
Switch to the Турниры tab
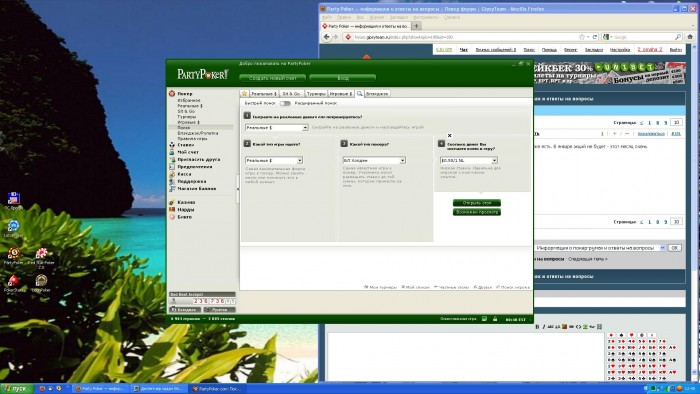click(x=316, y=94)
